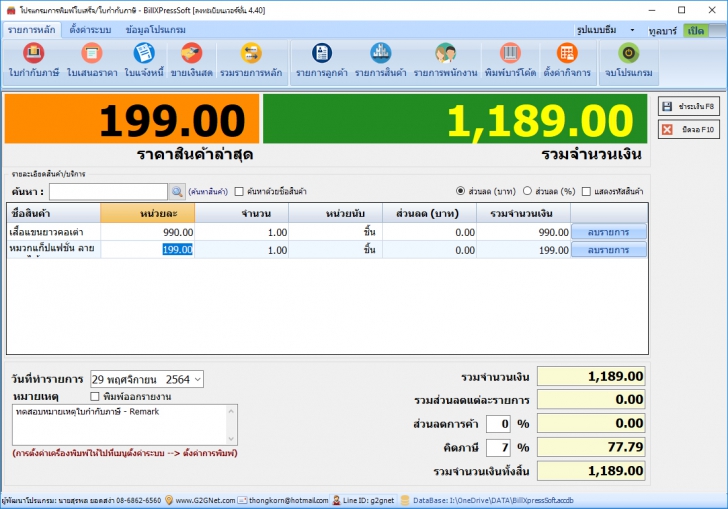Screen dimensions: 728x509
Task: Click the หน่วยนับ column header
Action: pyautogui.click(x=336, y=213)
